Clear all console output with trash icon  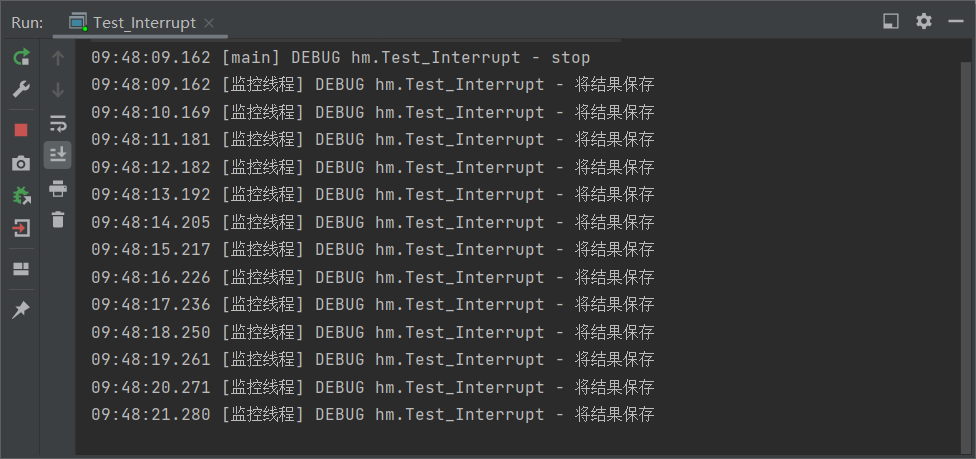pos(58,219)
